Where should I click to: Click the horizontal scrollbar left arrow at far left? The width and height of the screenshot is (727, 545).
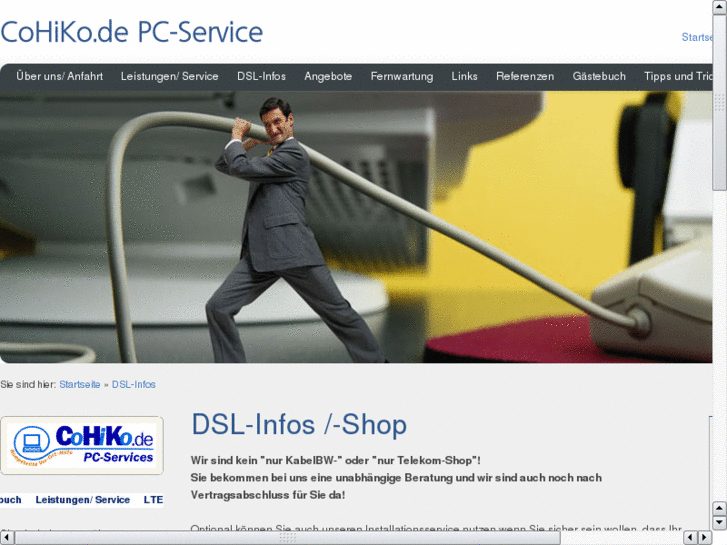pyautogui.click(x=6, y=538)
